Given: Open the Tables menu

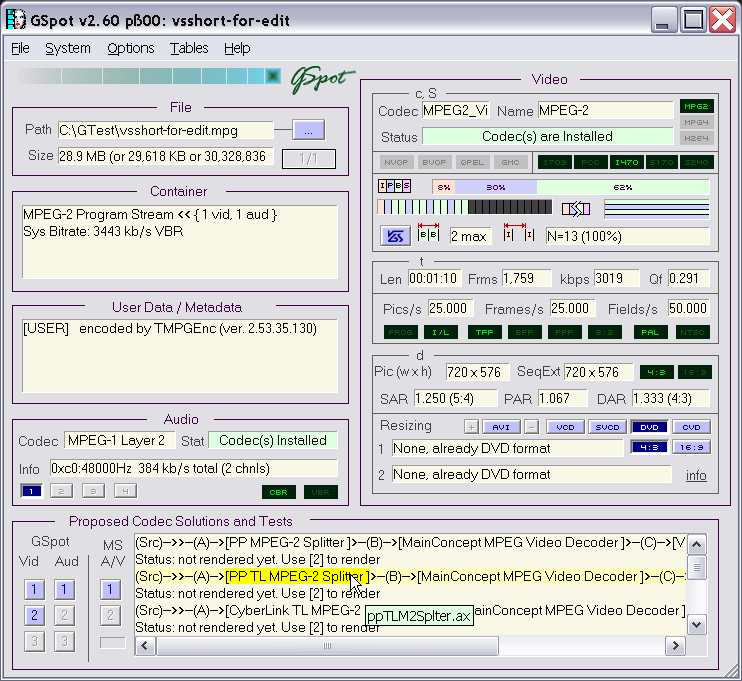Looking at the screenshot, I should click(189, 48).
